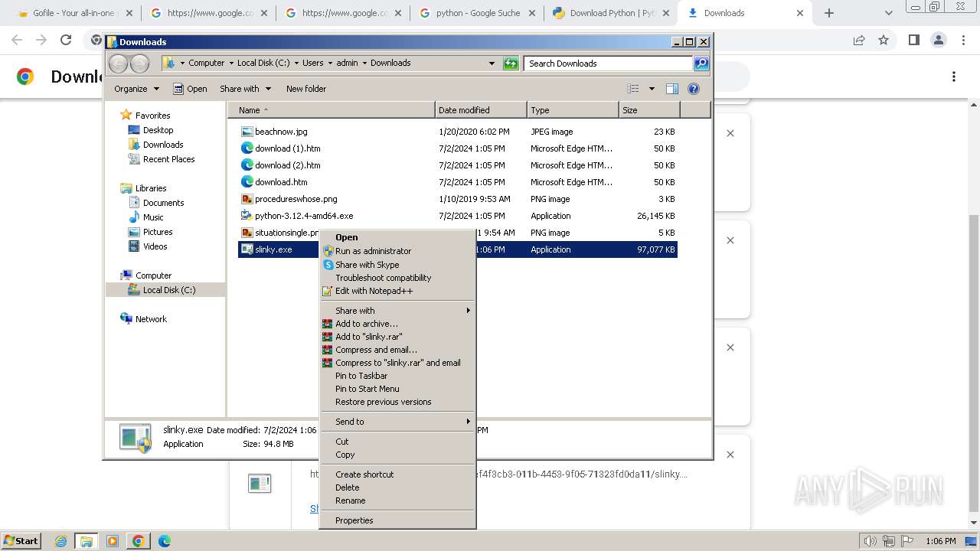Select Local Disk (C:) in tree
Screen dimensions: 980x551
pos(169,290)
